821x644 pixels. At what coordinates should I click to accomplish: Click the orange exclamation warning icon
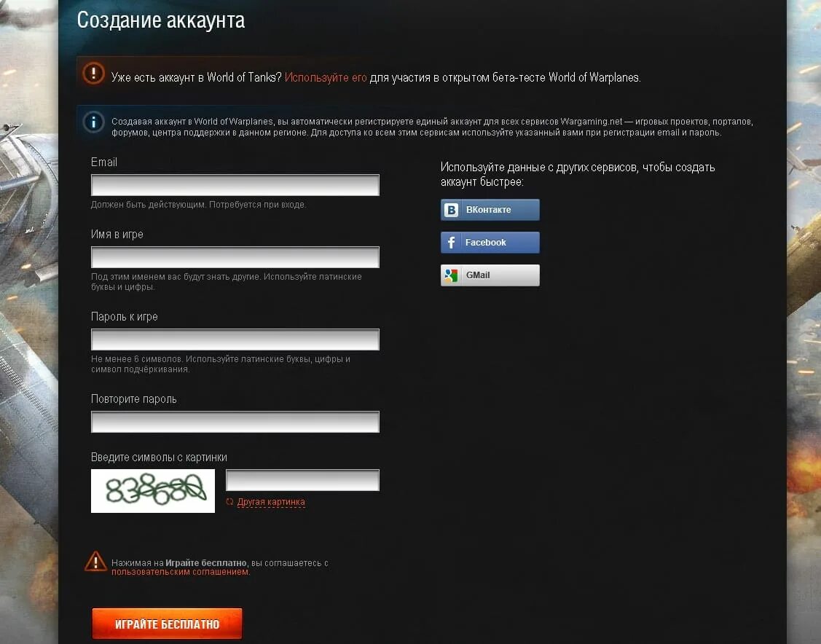click(x=94, y=74)
